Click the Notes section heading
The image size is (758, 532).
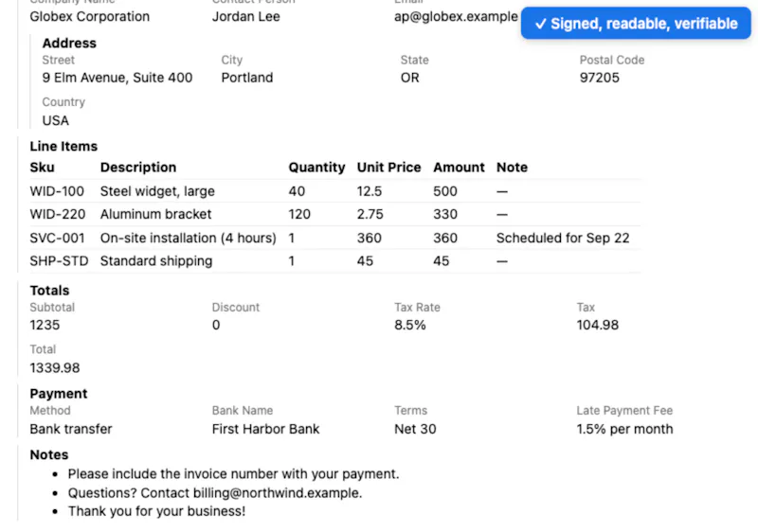point(49,454)
